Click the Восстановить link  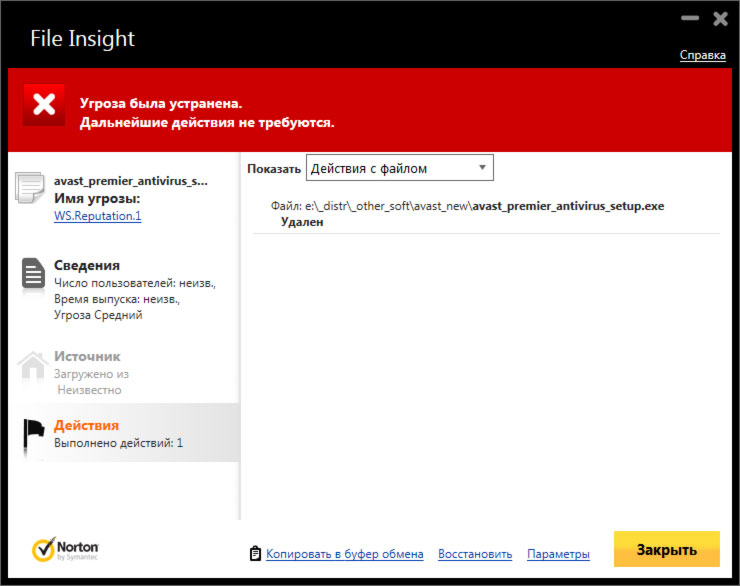[475, 553]
